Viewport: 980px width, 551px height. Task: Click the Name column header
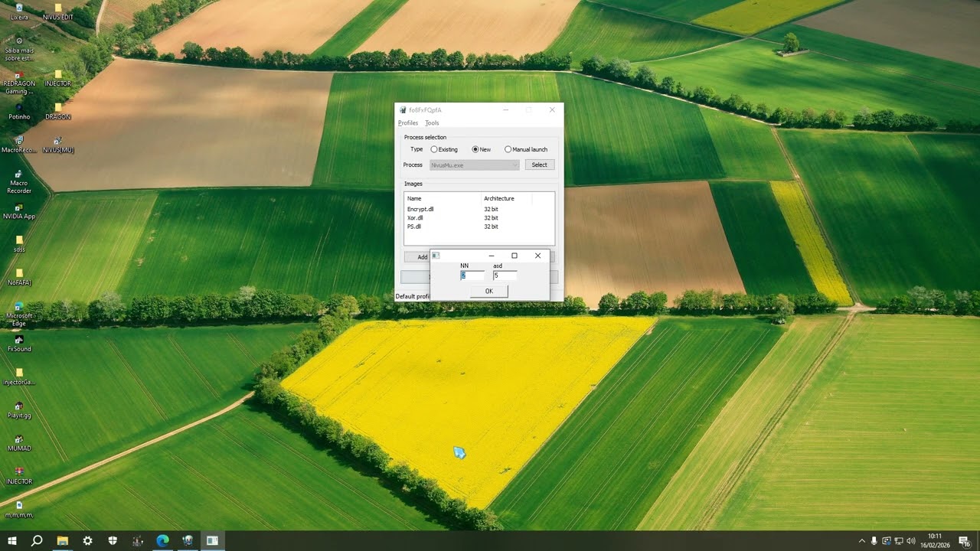tap(443, 198)
